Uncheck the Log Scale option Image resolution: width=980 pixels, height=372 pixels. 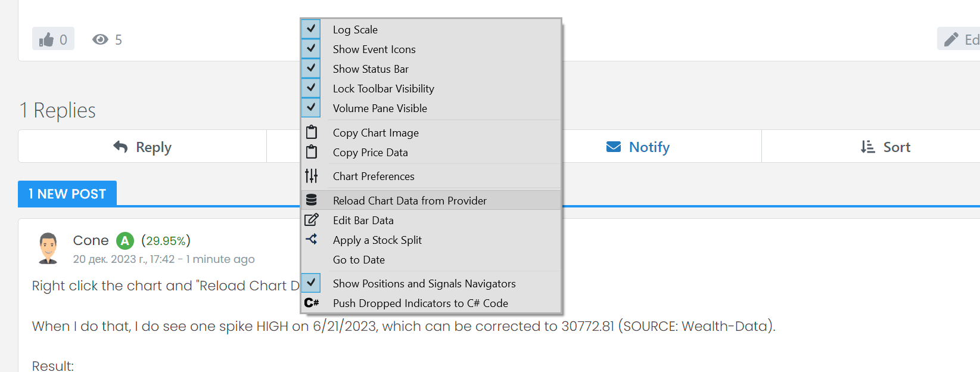pos(311,29)
